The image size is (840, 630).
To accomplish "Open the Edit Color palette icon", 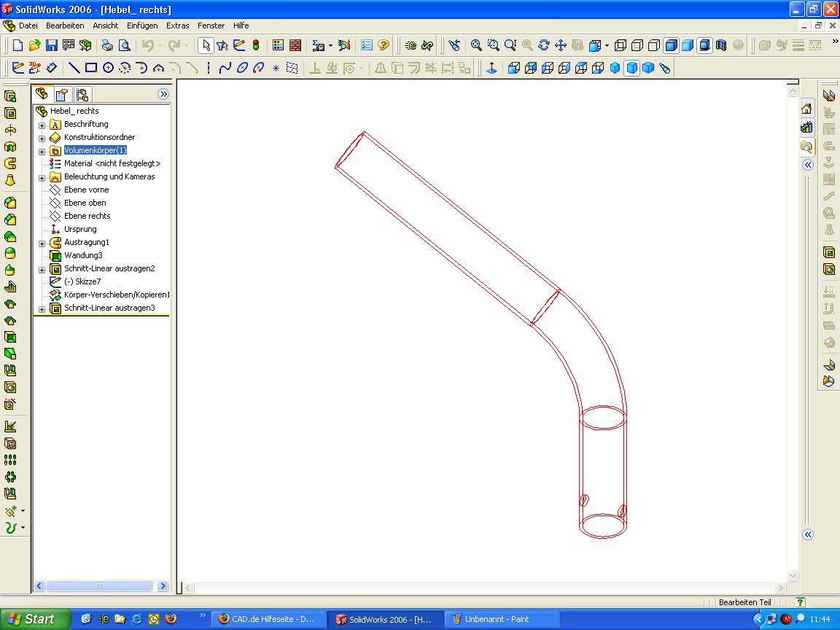I will coord(278,45).
